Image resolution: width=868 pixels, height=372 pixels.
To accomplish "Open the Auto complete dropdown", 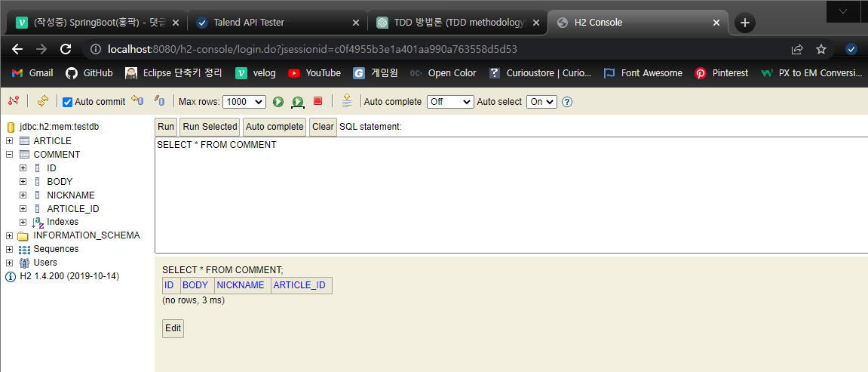I will [x=451, y=102].
